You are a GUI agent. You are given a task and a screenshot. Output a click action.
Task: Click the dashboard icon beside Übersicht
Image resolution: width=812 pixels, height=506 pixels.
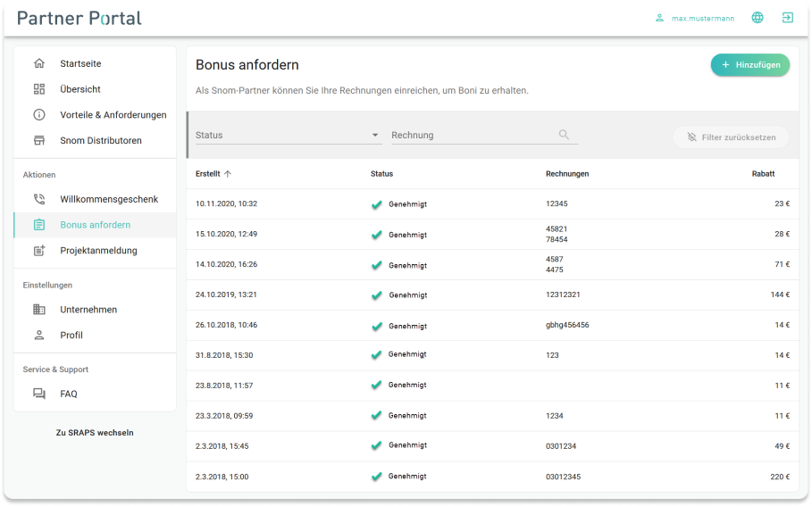coord(39,89)
